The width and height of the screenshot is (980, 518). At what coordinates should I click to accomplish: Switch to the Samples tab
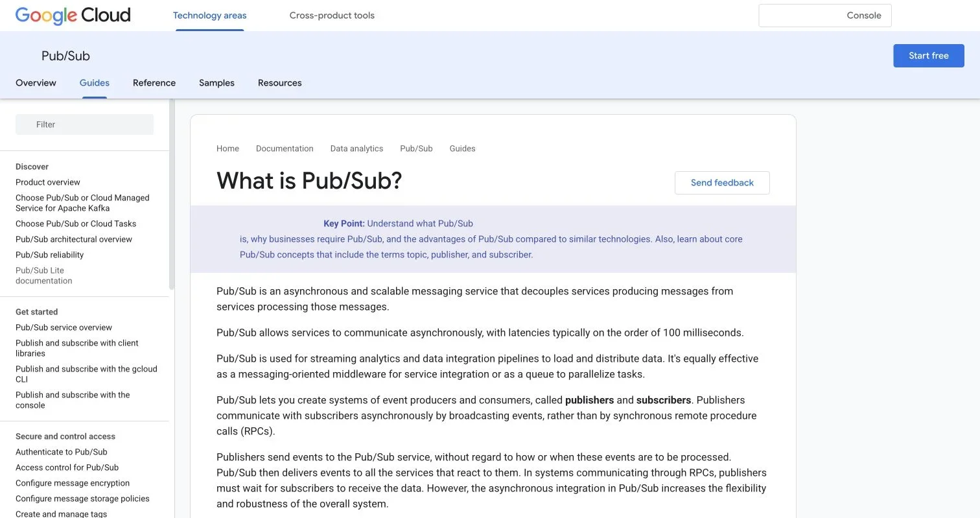click(216, 83)
